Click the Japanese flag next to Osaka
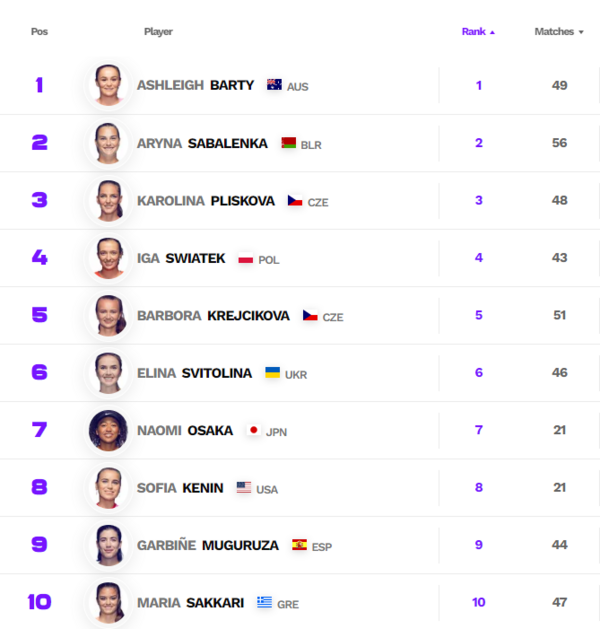 pos(253,431)
